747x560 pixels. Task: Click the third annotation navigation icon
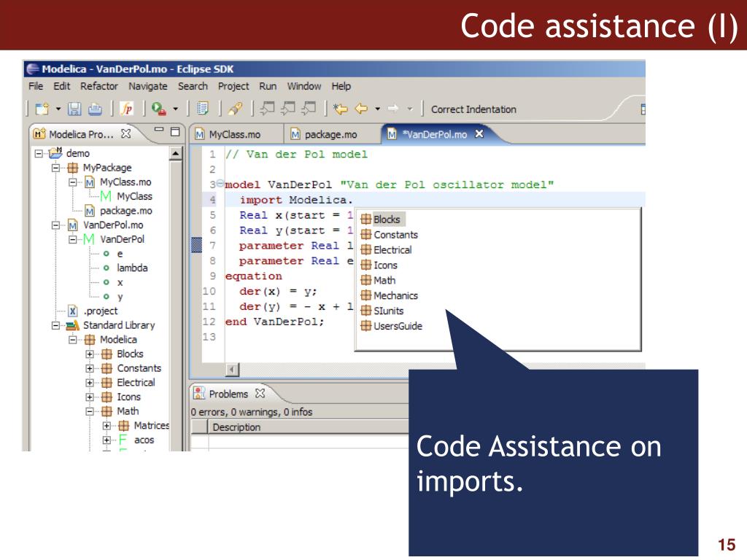[309, 109]
